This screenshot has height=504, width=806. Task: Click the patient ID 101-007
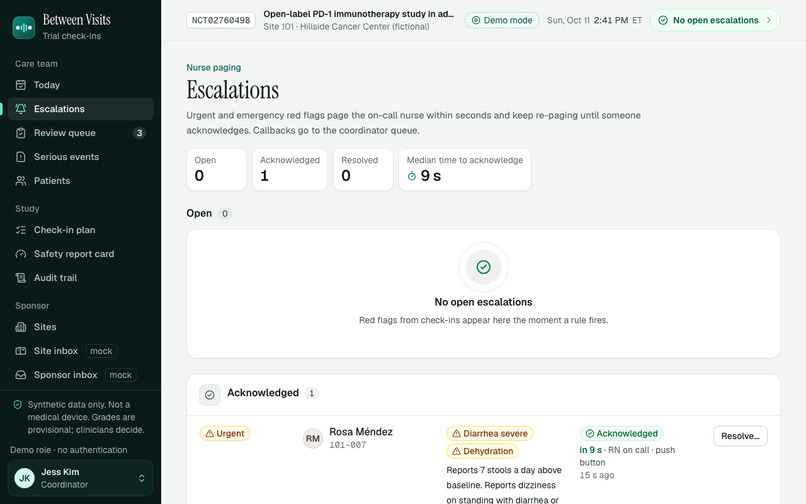[347, 445]
